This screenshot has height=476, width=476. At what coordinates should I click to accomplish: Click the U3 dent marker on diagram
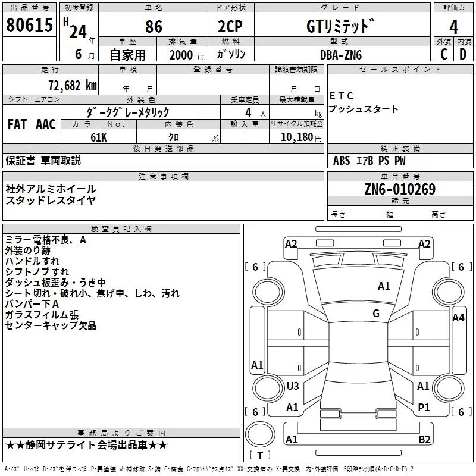[293, 386]
